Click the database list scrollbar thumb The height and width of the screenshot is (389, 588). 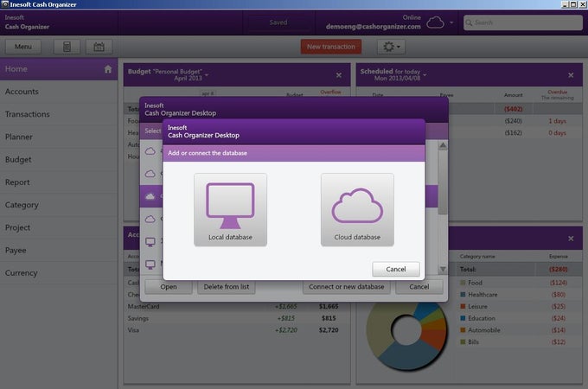tap(443, 182)
